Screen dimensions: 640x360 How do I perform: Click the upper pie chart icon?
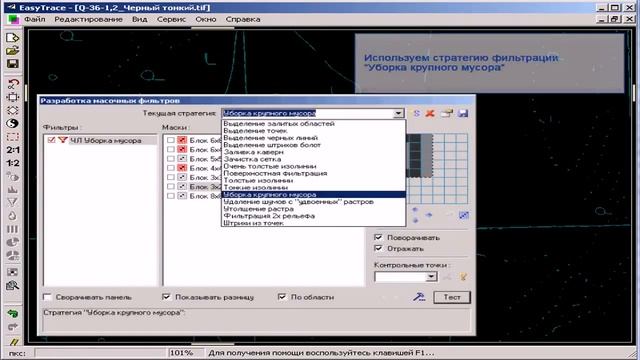(13, 242)
